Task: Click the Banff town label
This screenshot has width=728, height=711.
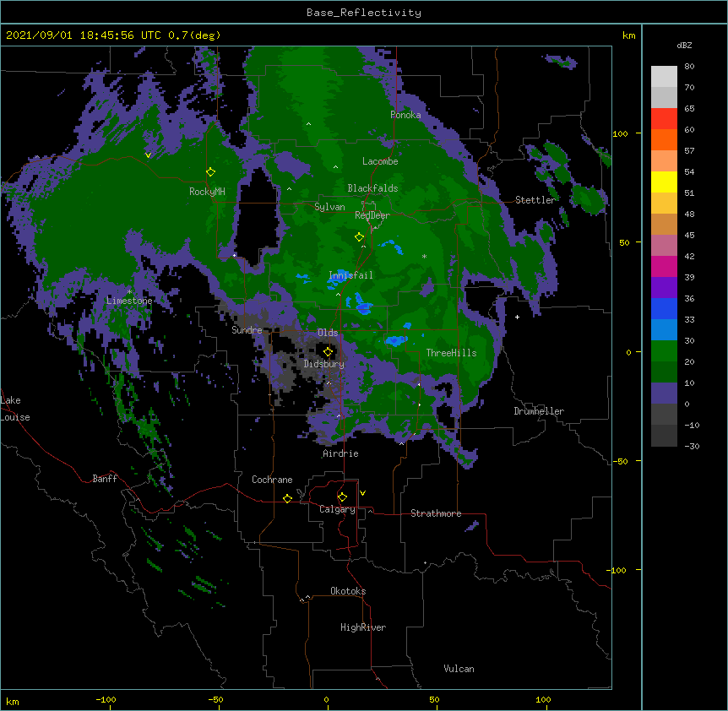Action: [105, 479]
